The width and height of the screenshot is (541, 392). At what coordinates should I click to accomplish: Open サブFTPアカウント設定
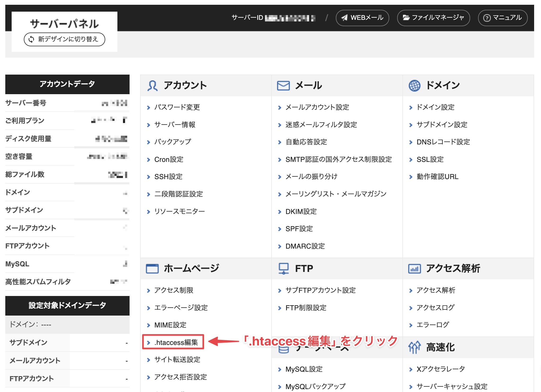click(x=320, y=290)
